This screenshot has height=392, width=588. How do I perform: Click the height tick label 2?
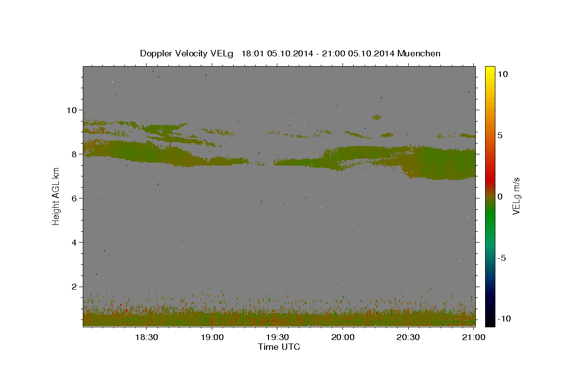tap(74, 287)
